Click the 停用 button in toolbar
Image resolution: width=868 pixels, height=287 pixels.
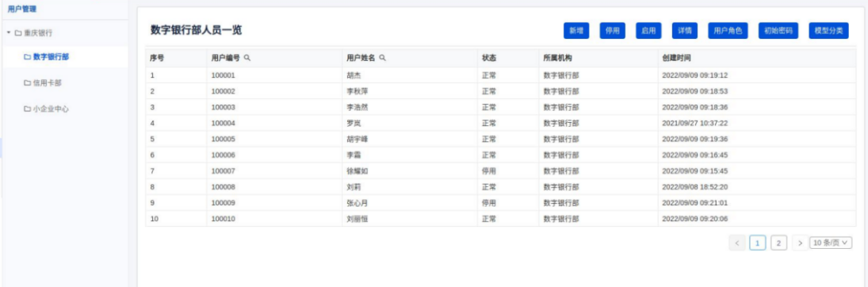coord(612,31)
